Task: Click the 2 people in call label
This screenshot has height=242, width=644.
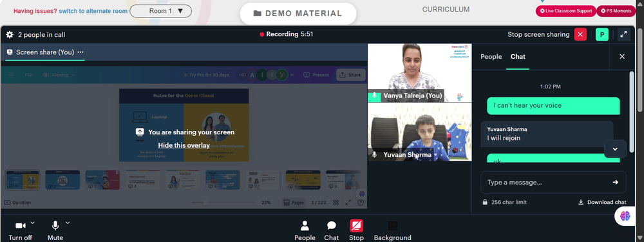Action: (x=41, y=35)
